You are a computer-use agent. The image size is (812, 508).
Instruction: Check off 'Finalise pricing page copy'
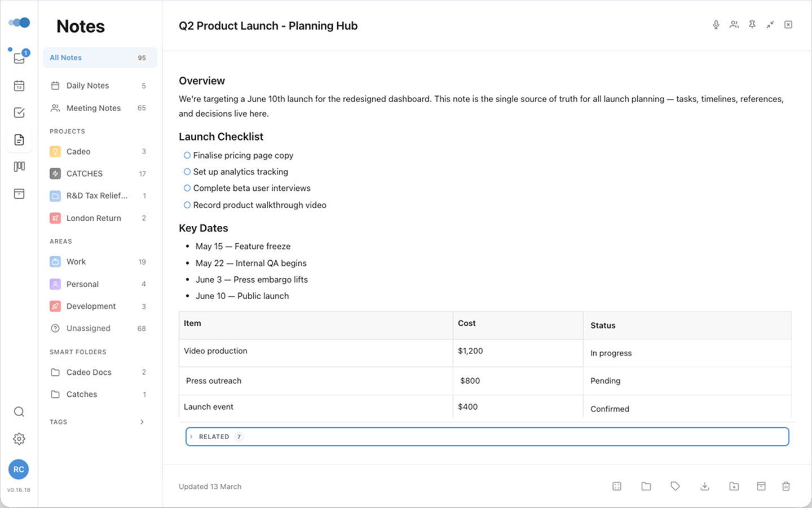(187, 155)
